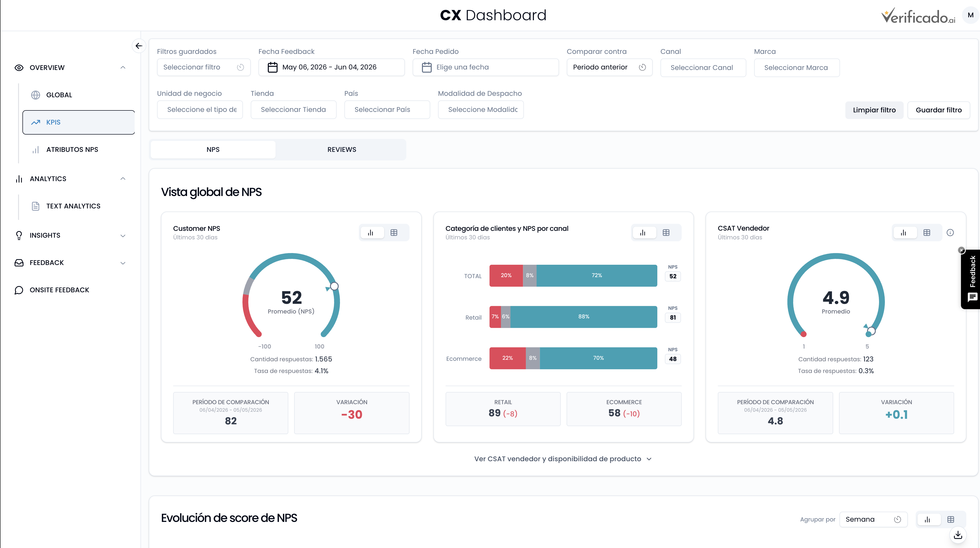This screenshot has height=548, width=980.
Task: Close the floating Feedback widget
Action: click(x=961, y=250)
